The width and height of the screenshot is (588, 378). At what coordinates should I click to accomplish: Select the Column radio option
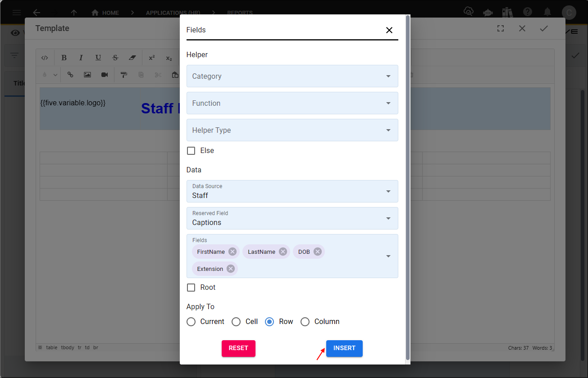pos(305,322)
